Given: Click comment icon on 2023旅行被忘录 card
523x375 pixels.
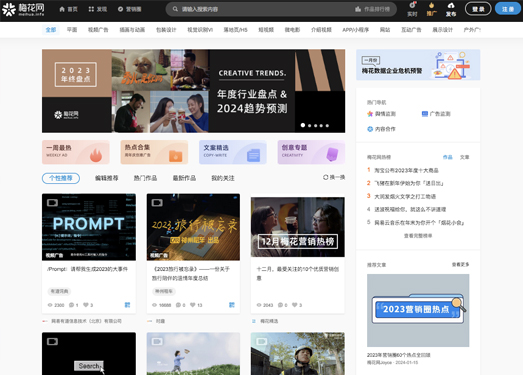Looking at the screenshot, I should (178, 305).
